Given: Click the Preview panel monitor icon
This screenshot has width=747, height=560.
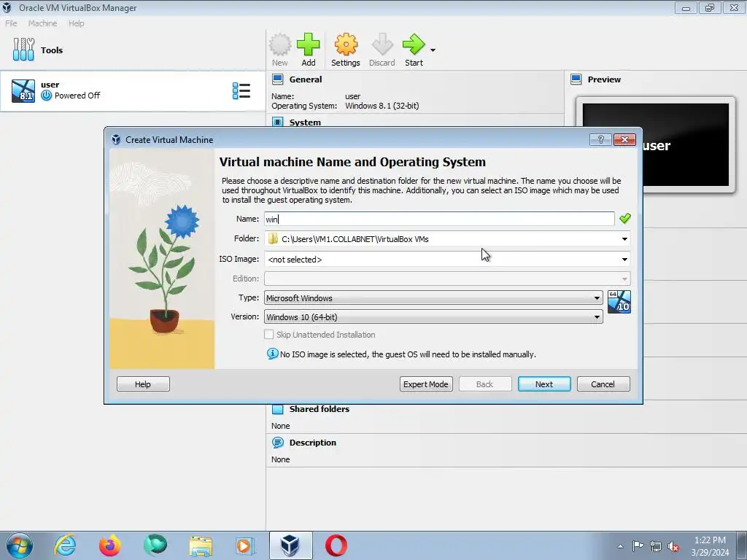Looking at the screenshot, I should click(x=576, y=79).
